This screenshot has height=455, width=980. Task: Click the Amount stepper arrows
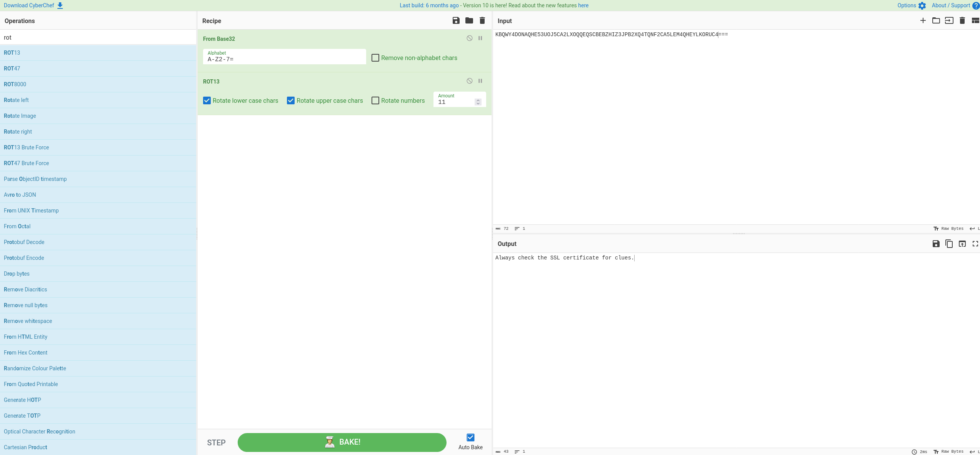(x=478, y=102)
